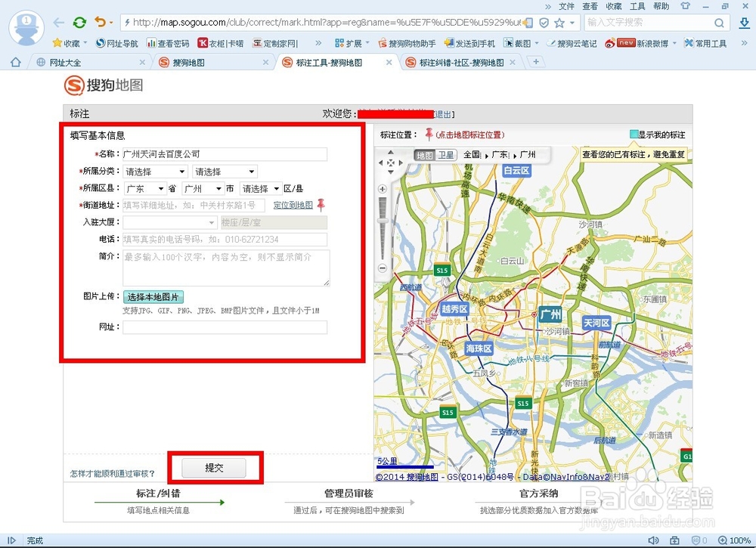Open the downloads arrow icon

[745, 22]
